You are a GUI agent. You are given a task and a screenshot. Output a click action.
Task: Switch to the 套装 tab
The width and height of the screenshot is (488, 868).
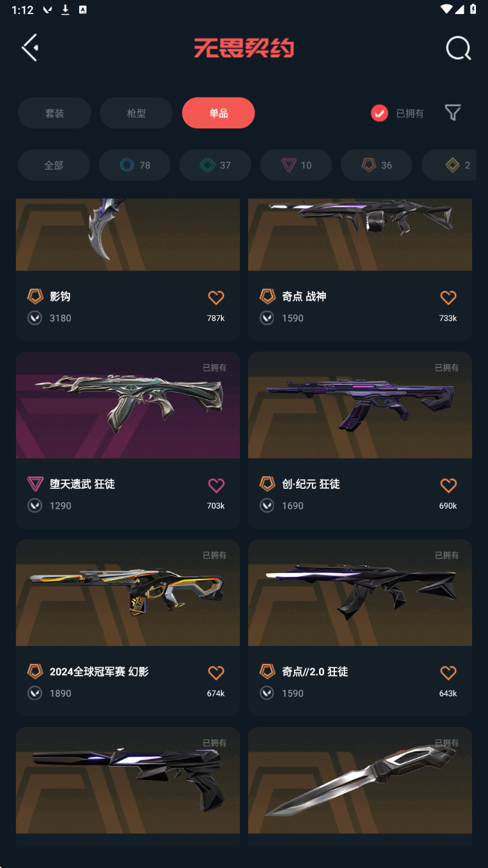tap(54, 113)
